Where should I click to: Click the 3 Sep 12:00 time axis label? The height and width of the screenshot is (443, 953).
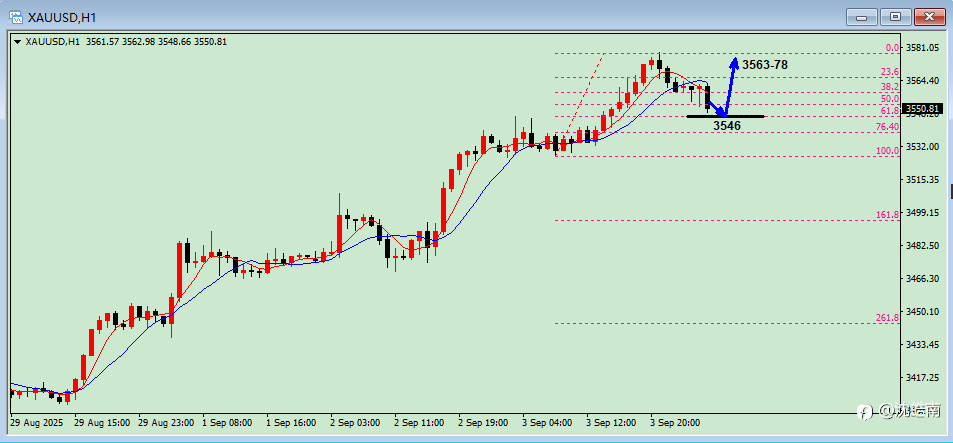pos(613,422)
